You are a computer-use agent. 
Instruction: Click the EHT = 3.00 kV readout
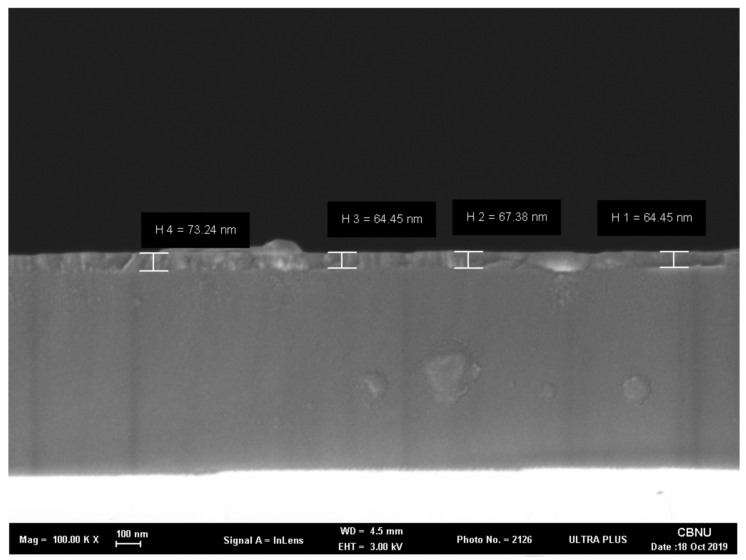(x=370, y=546)
